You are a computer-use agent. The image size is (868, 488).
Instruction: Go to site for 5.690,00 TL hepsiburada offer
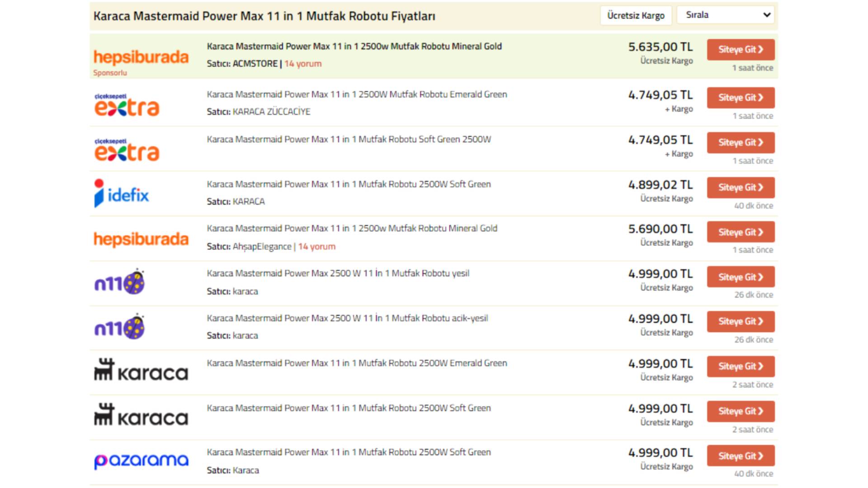click(x=741, y=232)
